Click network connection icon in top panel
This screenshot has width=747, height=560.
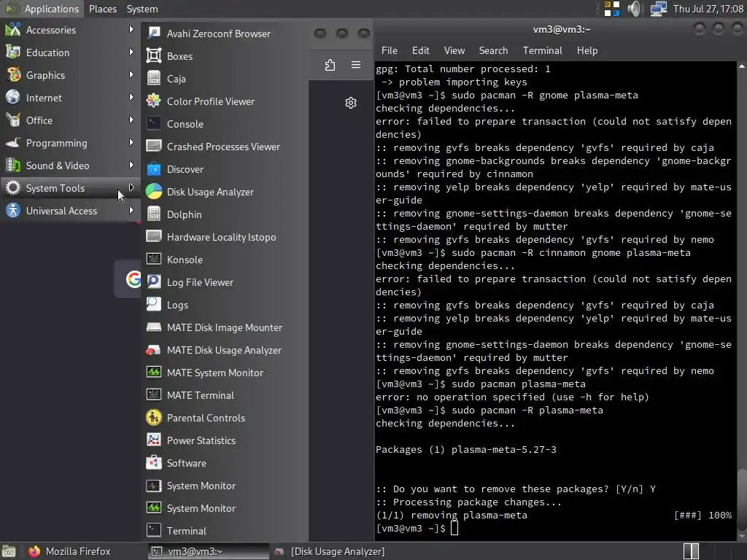tap(658, 9)
